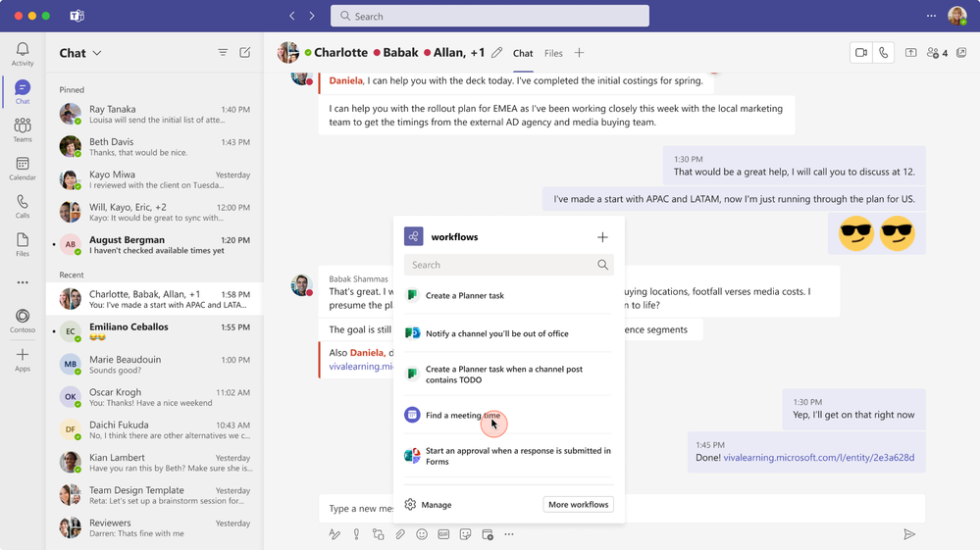Show more apps ellipsis in sidebar
This screenshot has height=550, width=980.
point(23,282)
